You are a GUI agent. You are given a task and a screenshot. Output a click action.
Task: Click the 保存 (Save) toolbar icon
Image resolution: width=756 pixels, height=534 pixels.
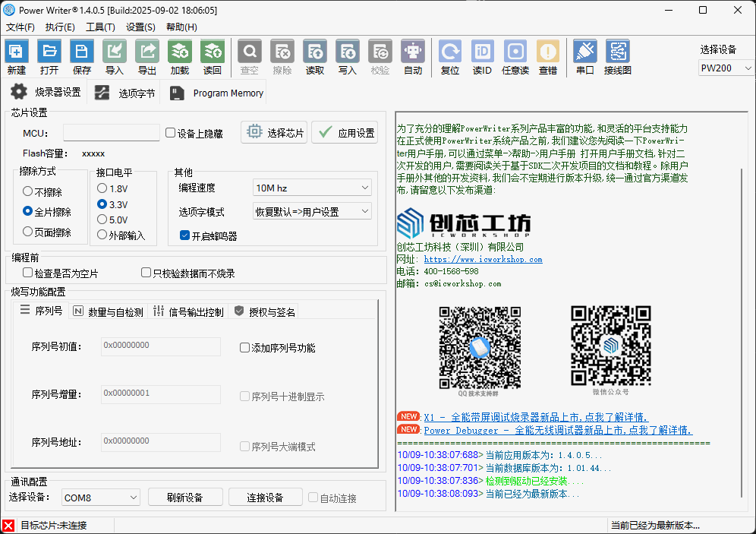click(82, 52)
